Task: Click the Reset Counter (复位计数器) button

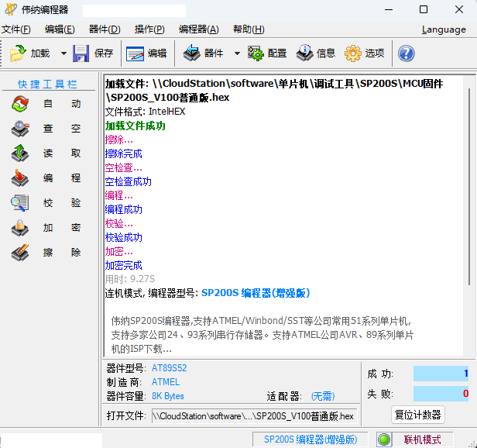Action: click(417, 415)
